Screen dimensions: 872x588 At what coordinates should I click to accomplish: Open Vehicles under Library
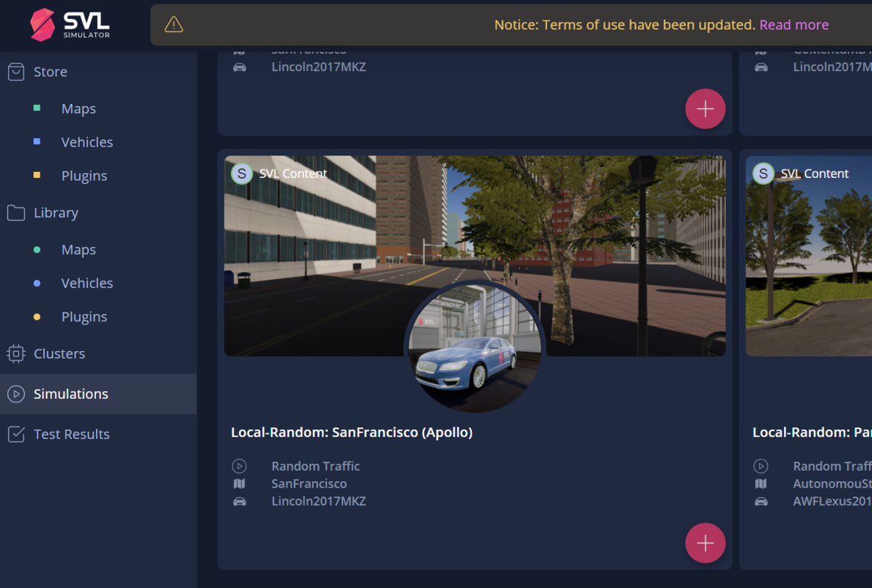point(87,283)
